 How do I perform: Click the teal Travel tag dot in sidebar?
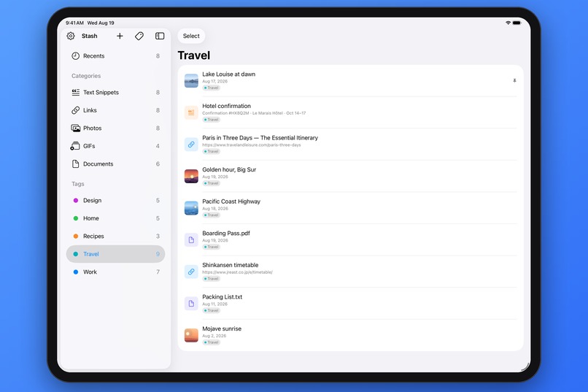tap(76, 254)
